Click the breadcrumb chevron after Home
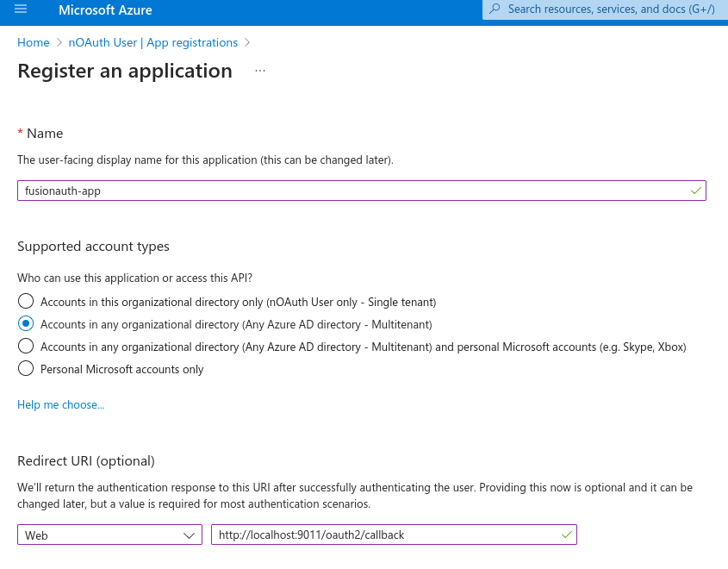Screen dimensions: 728x569 (x=59, y=42)
